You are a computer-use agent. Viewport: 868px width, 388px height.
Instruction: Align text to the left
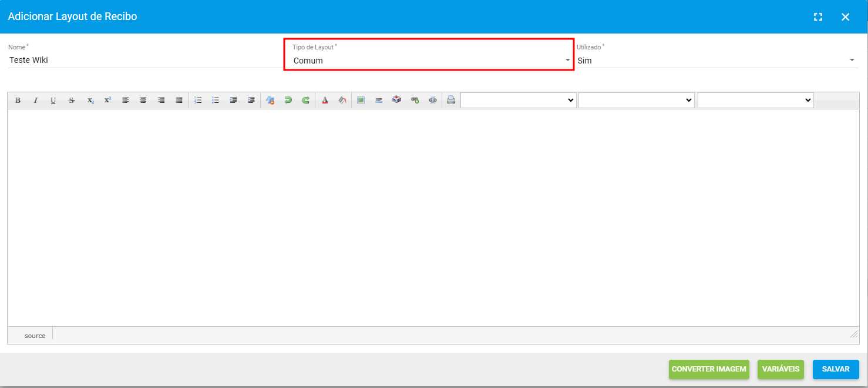pyautogui.click(x=125, y=101)
